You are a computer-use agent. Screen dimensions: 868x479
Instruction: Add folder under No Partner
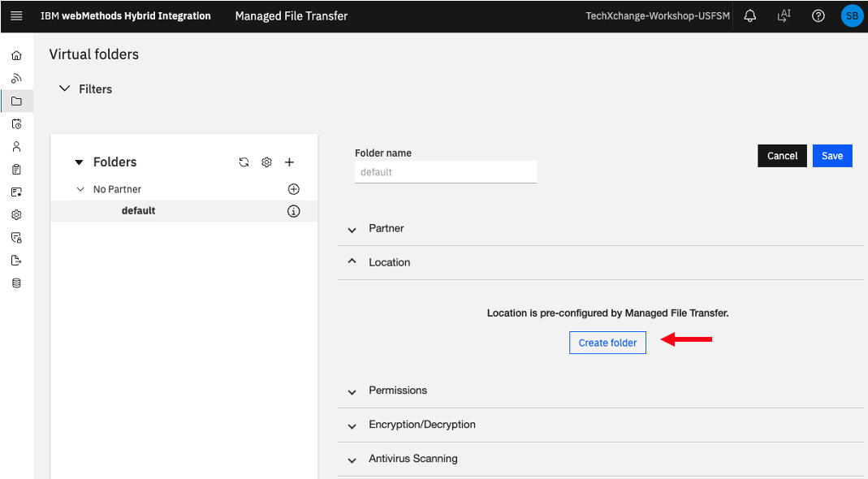[x=293, y=189]
